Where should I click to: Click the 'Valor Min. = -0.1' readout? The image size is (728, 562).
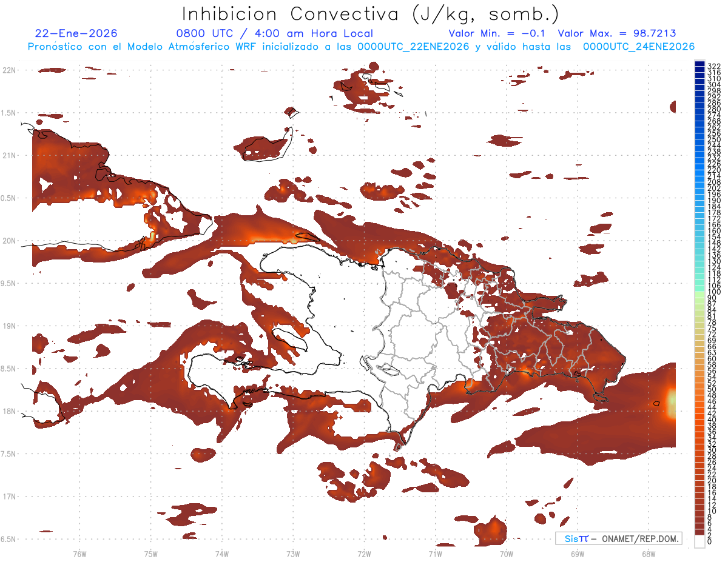pyautogui.click(x=498, y=33)
